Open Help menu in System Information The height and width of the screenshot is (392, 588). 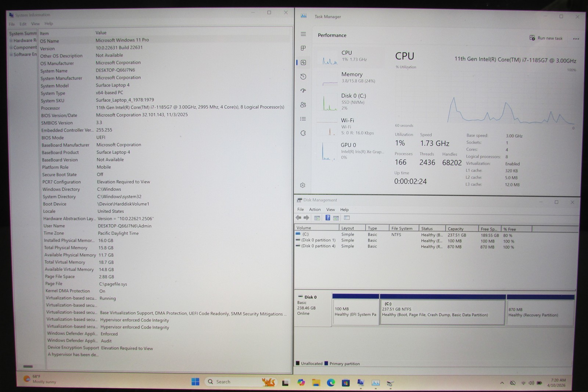click(49, 24)
